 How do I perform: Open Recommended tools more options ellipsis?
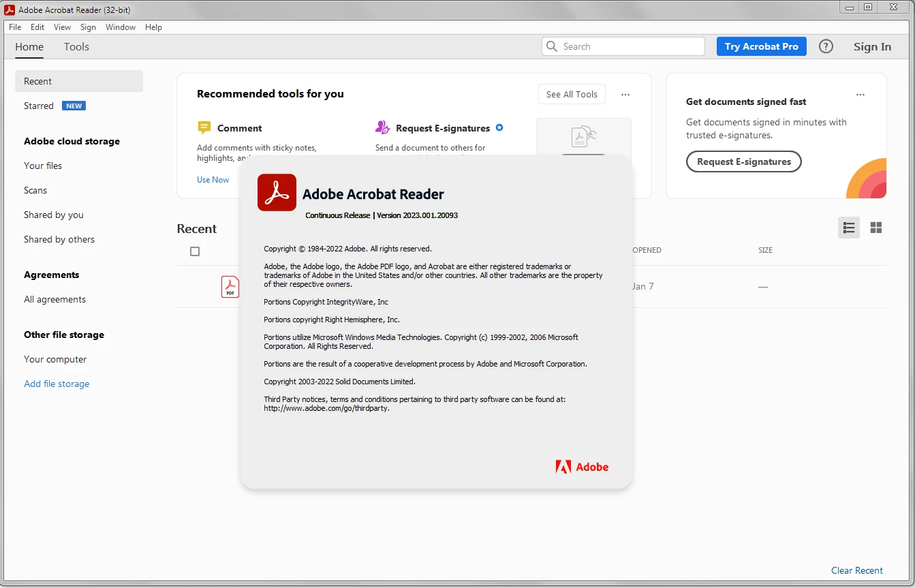[625, 95]
